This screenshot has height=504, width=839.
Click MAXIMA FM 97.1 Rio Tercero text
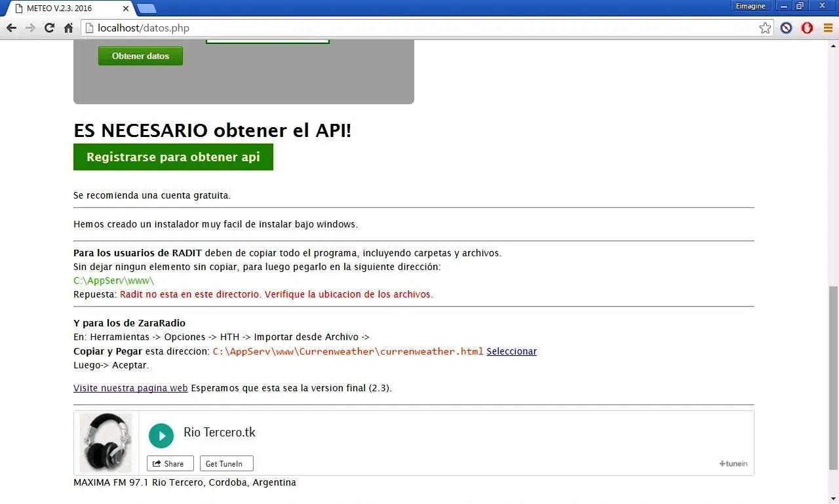185,482
